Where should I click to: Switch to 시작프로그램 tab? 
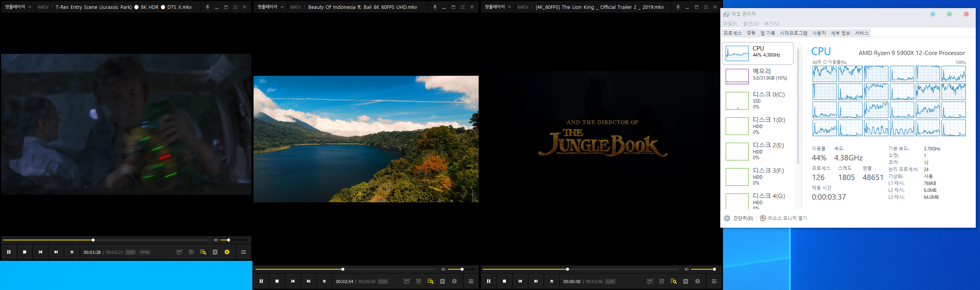tap(793, 33)
